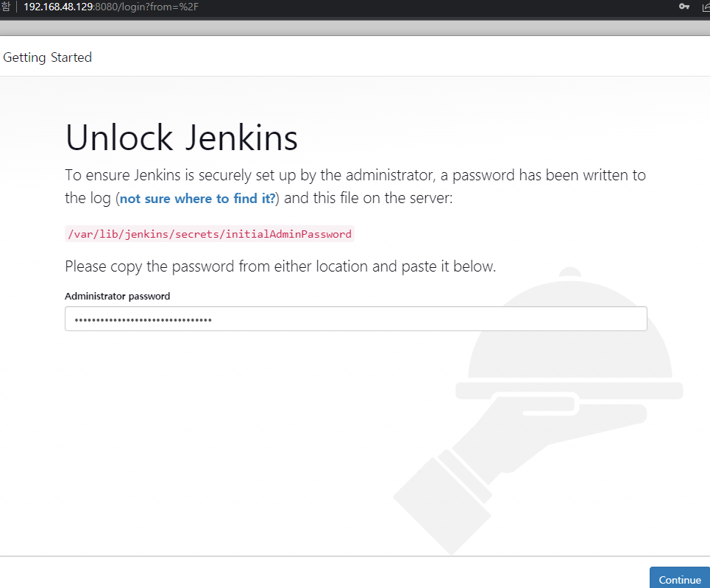Click the Continue button
Viewport: 710px width, 588px height.
coord(680,578)
